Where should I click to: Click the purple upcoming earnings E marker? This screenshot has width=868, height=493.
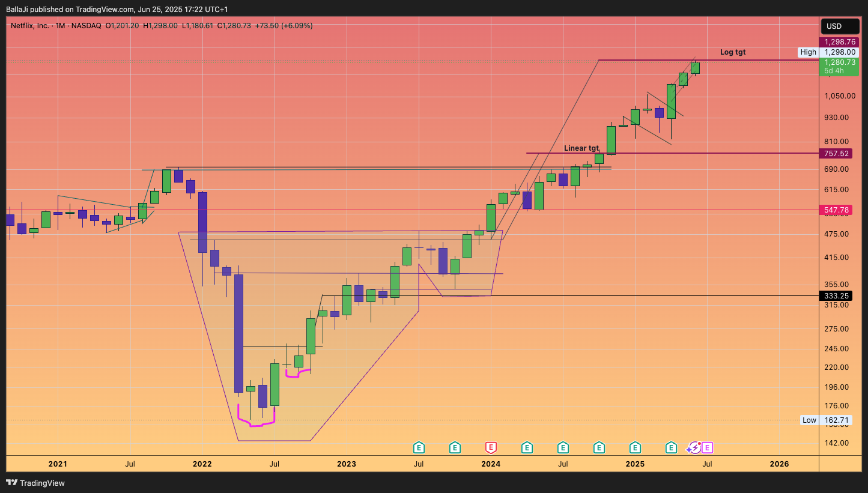pyautogui.click(x=707, y=447)
